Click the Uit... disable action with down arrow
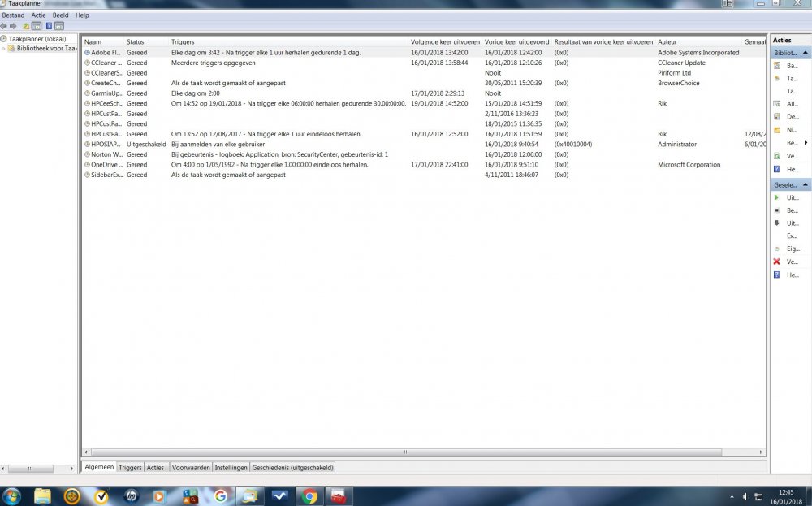The width and height of the screenshot is (812, 506). (786, 223)
